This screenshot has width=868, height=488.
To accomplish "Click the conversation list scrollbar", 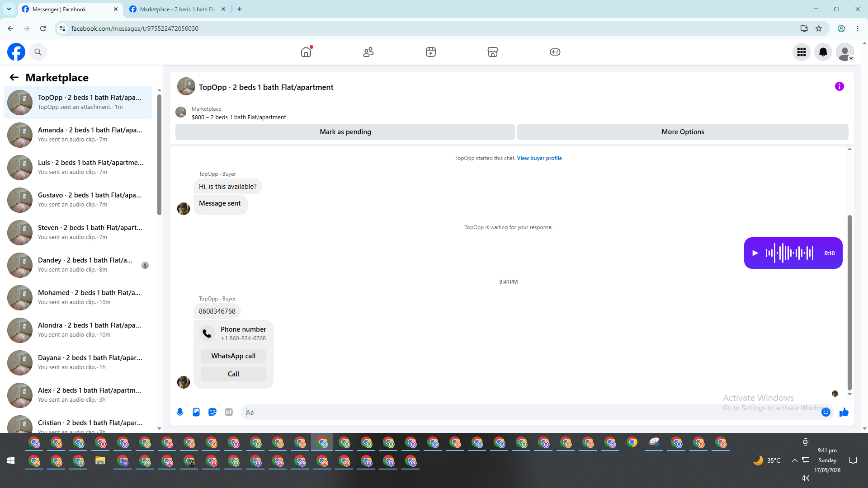I will (159, 154).
